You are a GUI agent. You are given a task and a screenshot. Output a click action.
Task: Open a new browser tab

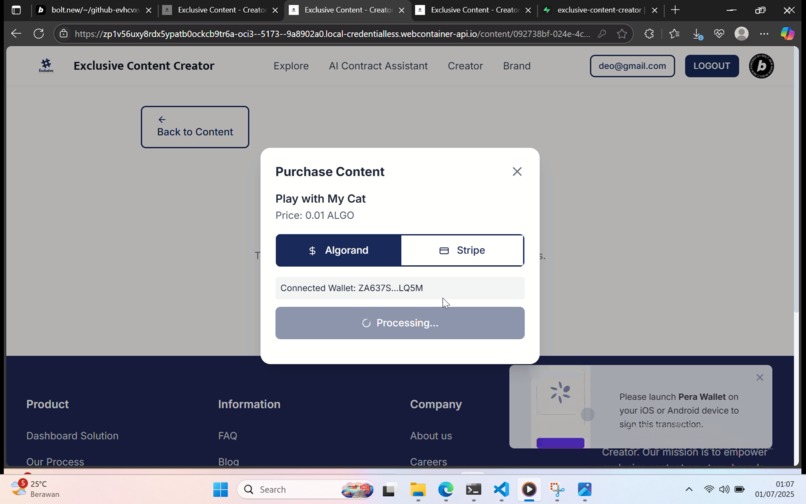tap(675, 10)
